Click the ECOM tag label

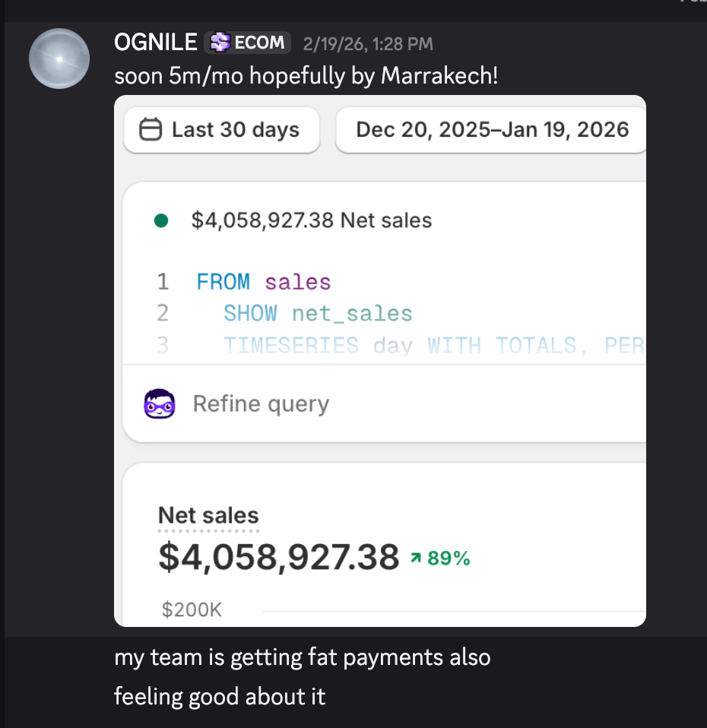[259, 43]
